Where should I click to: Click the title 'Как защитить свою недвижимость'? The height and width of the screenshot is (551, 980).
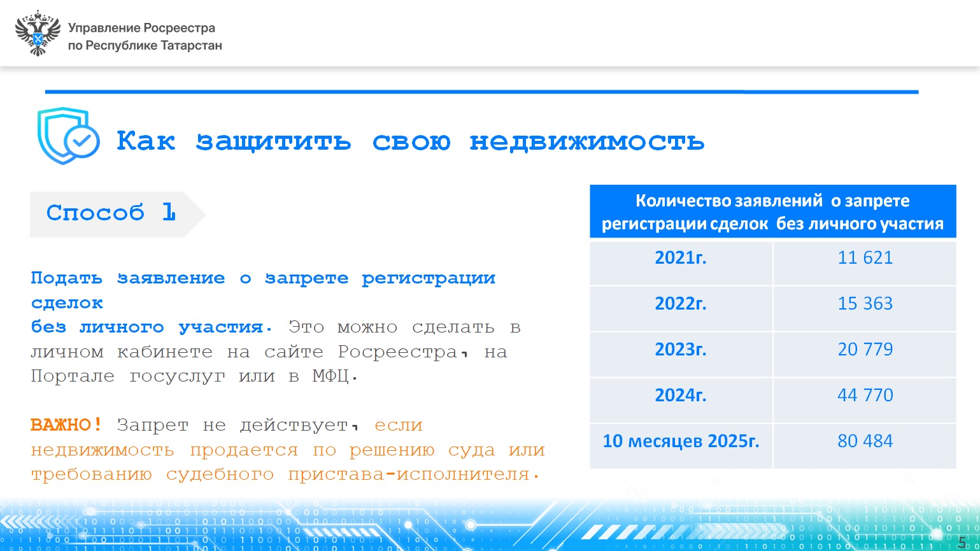coord(410,141)
